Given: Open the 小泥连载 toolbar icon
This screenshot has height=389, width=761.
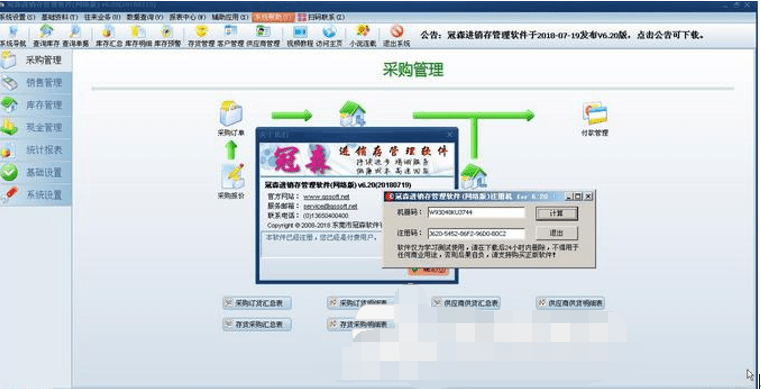Looking at the screenshot, I should 363,36.
